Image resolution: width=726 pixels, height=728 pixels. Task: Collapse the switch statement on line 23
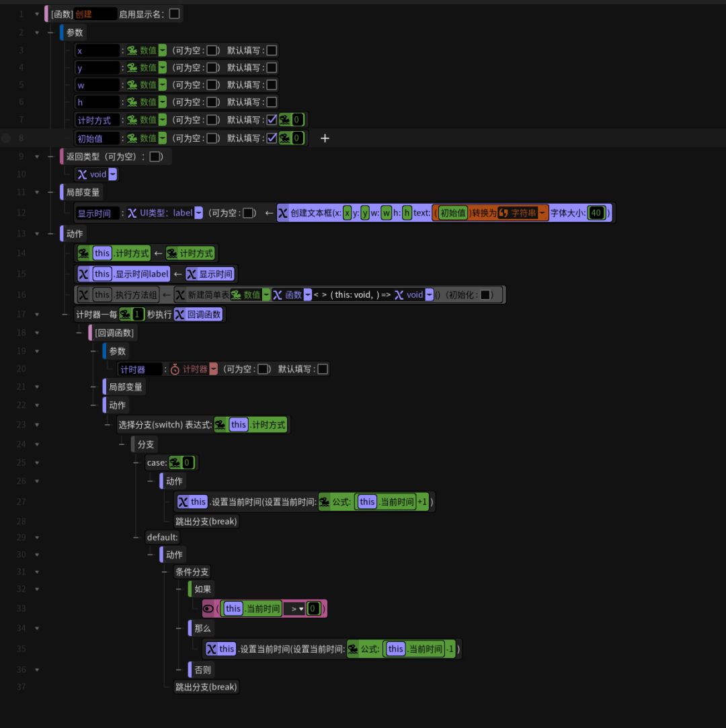coord(37,425)
